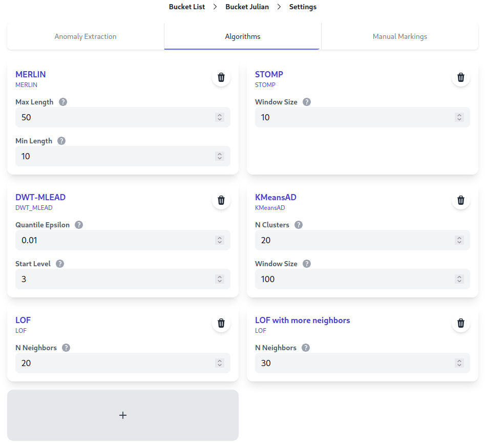Show help for DWT-MLEAD Start Level
486x448 pixels.
point(60,264)
